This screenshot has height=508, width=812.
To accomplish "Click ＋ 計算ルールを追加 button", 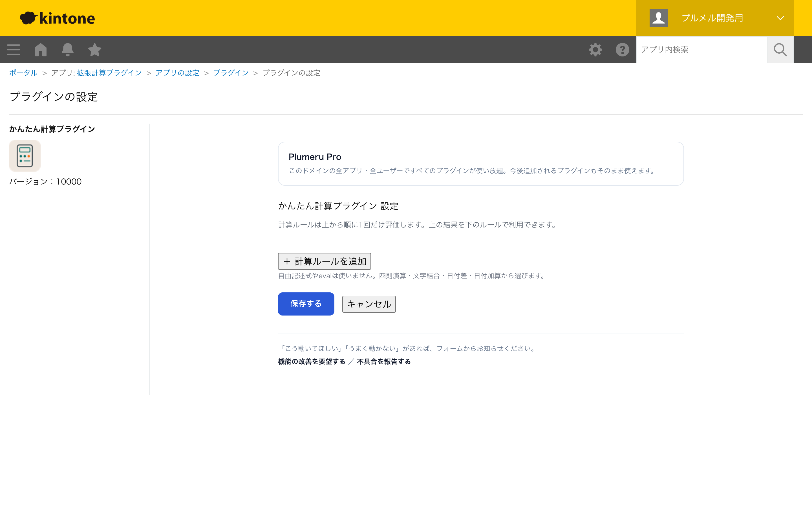I will point(324,261).
